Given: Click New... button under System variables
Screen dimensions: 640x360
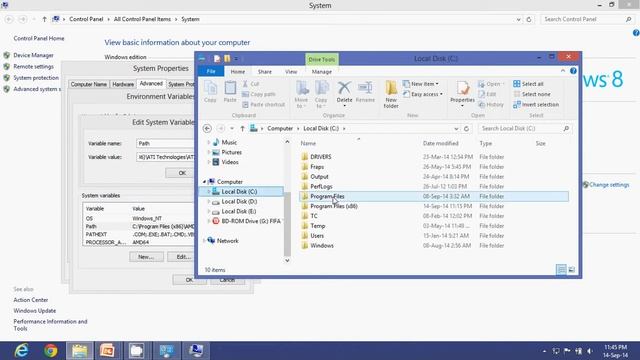Looking at the screenshot, I should pyautogui.click(x=146, y=257).
